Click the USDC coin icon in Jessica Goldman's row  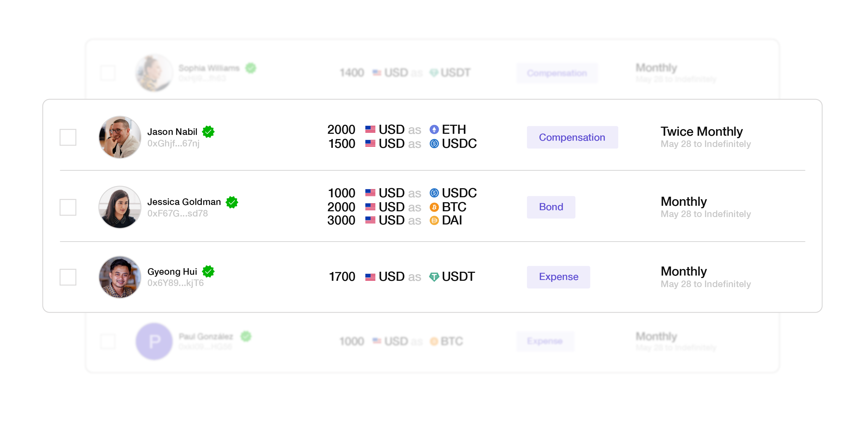[x=435, y=193]
